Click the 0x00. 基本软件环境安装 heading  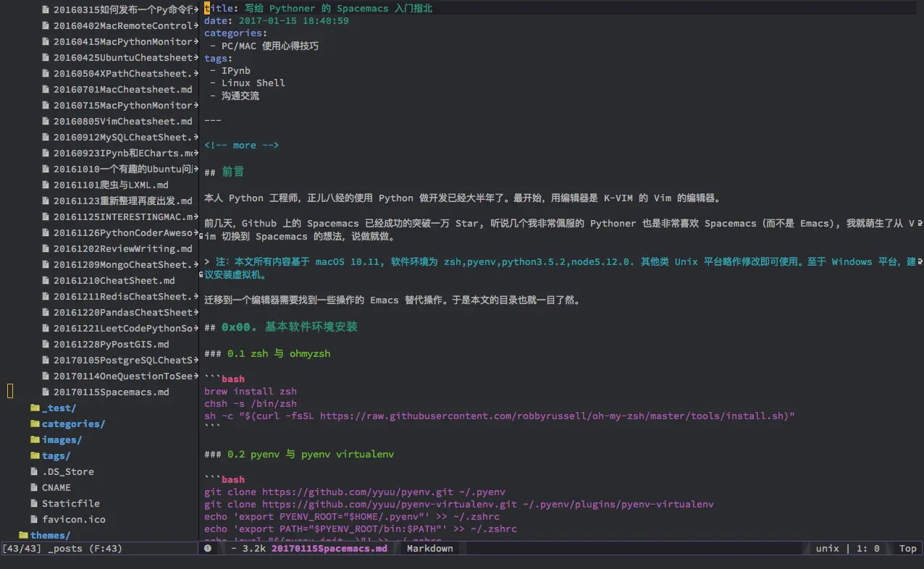(x=290, y=327)
